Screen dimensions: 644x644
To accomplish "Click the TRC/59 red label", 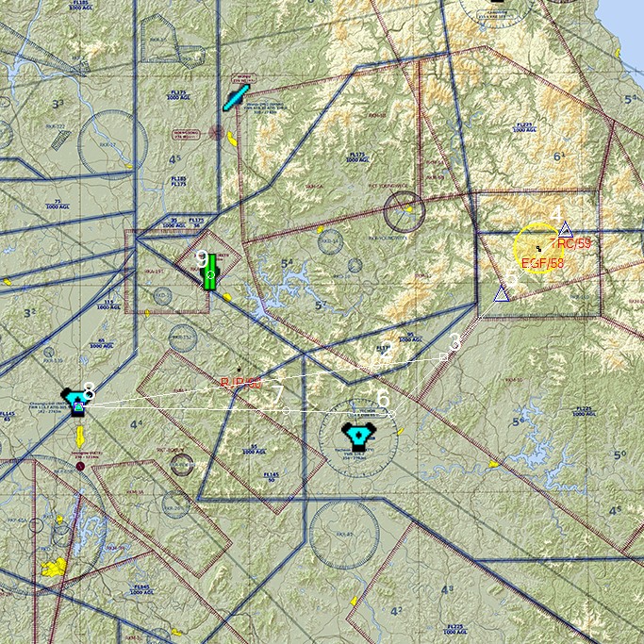I will pyautogui.click(x=570, y=243).
